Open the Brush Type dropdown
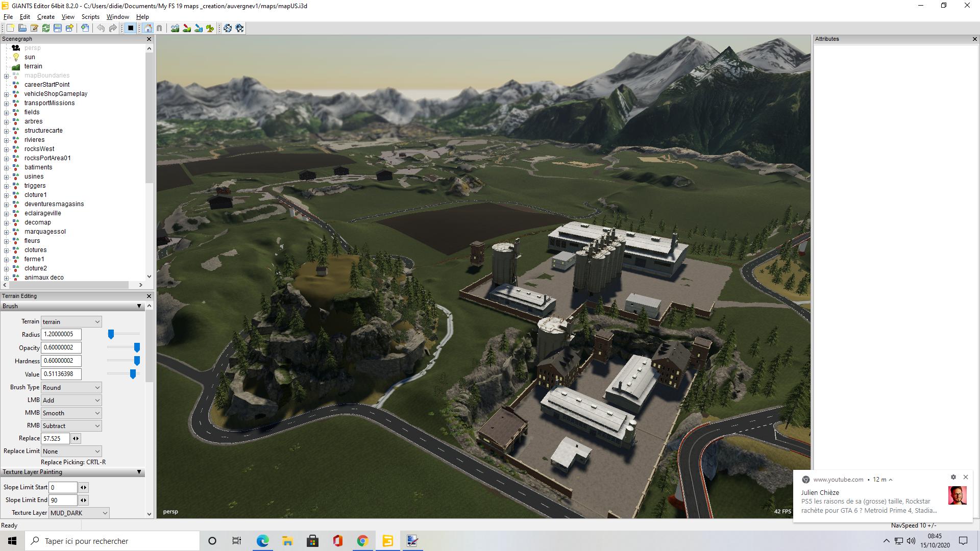This screenshot has width=980, height=551. pyautogui.click(x=71, y=387)
